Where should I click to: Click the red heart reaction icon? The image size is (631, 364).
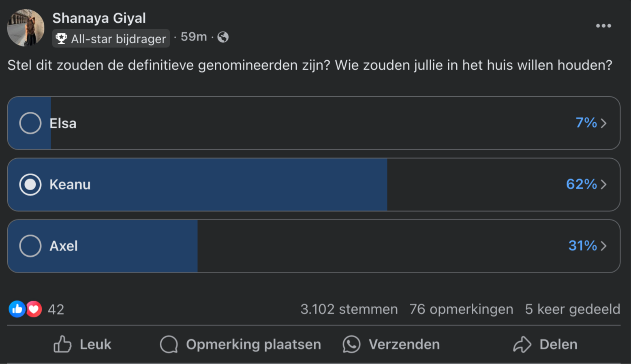34,309
